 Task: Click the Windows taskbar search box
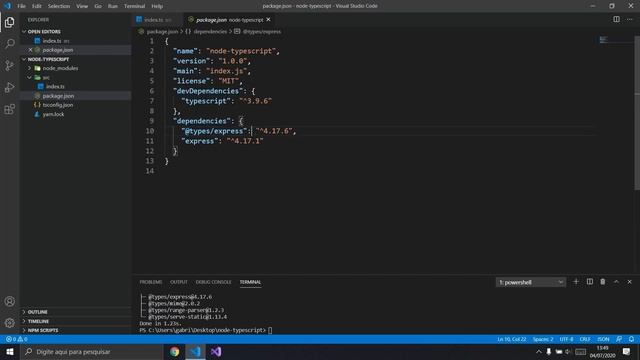[92, 351]
